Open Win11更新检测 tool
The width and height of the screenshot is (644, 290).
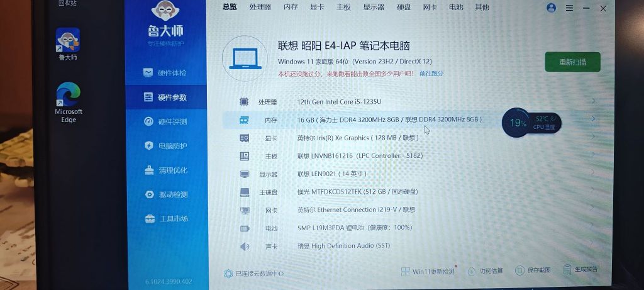click(428, 271)
